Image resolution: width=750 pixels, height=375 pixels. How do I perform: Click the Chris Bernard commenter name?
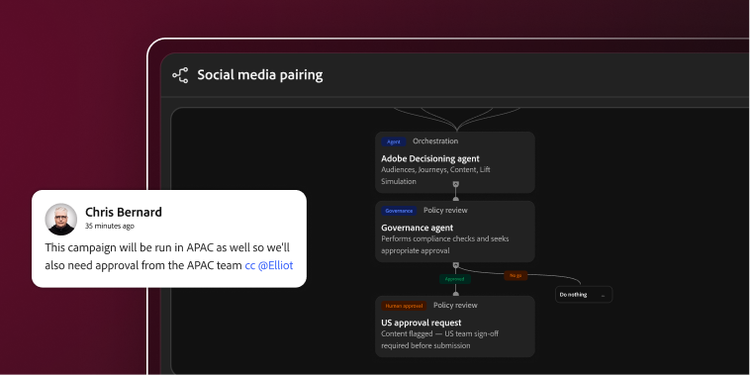coord(123,212)
